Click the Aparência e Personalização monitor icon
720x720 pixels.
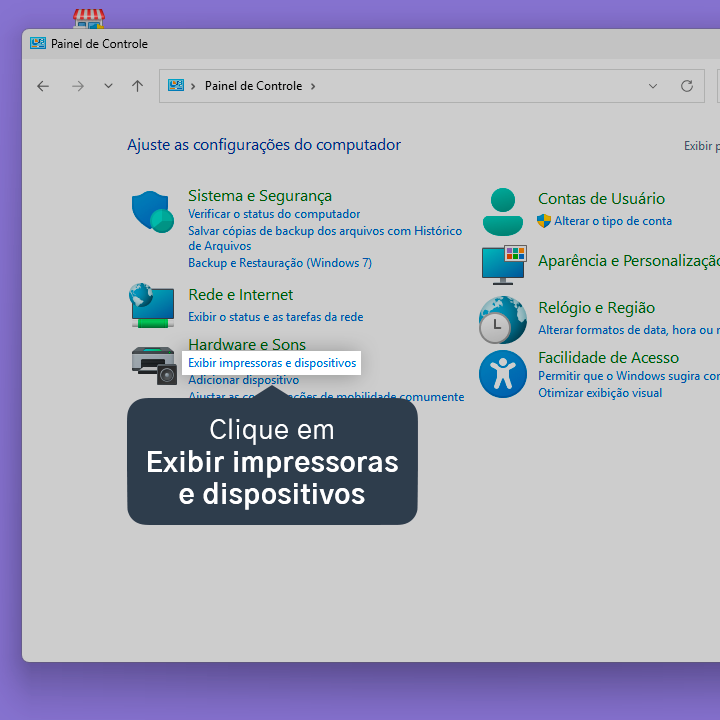click(x=504, y=265)
